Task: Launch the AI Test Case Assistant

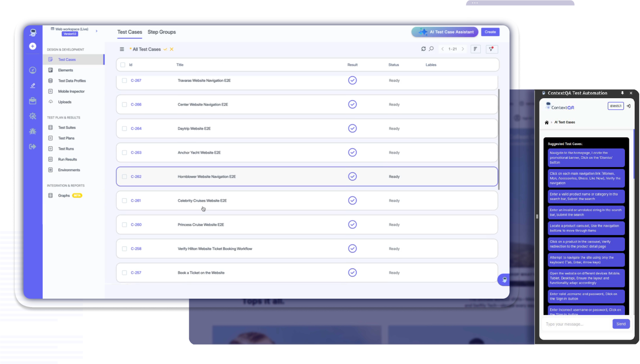Action: pos(444,32)
